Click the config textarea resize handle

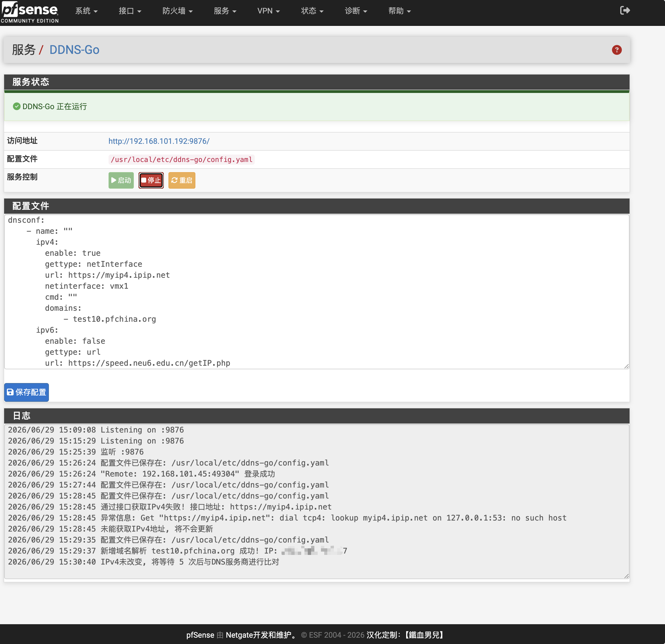point(626,366)
